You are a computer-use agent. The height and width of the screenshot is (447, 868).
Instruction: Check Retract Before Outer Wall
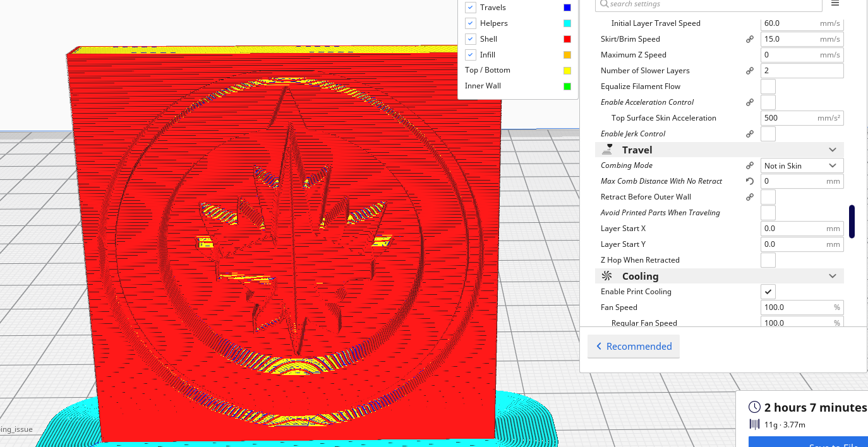[768, 197]
